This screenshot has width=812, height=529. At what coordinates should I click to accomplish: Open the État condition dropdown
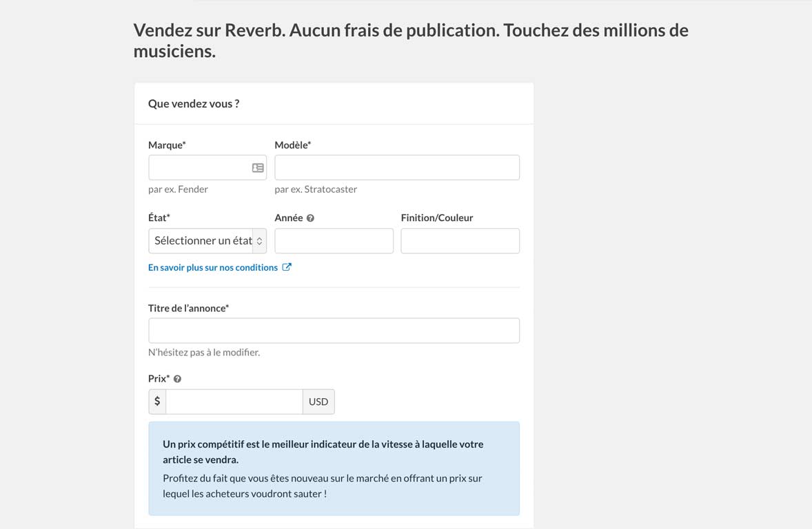tap(207, 241)
